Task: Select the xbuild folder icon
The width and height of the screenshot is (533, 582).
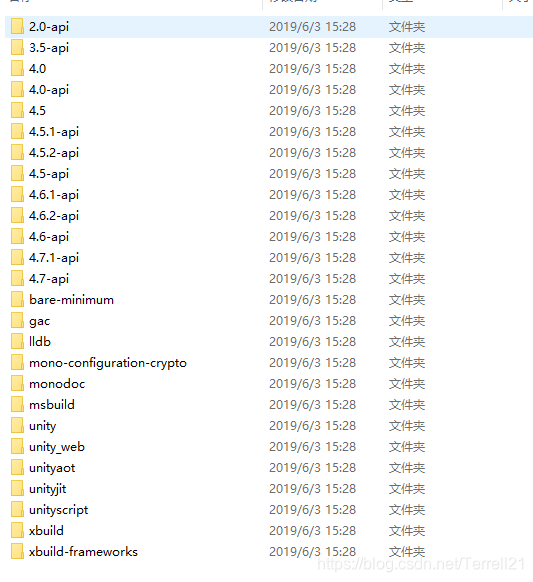Action: (x=17, y=531)
